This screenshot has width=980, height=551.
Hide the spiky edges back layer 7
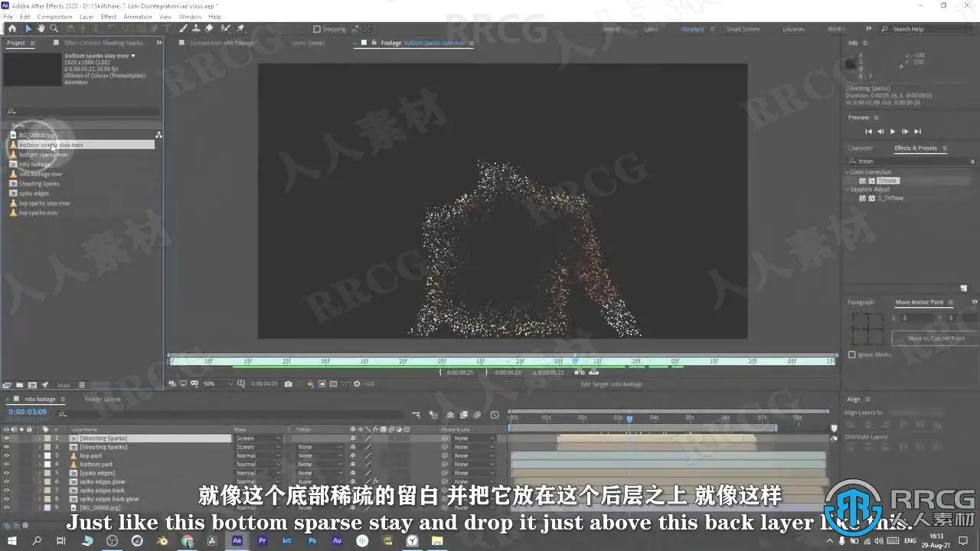point(6,491)
